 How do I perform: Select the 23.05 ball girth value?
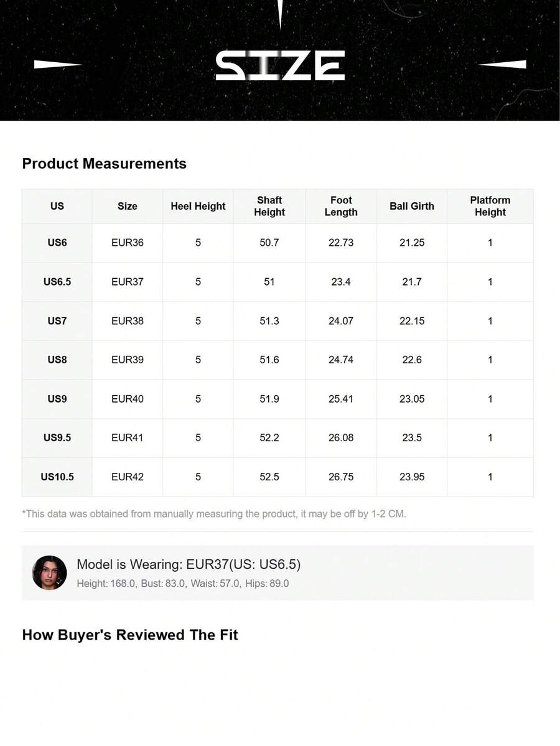tap(412, 399)
